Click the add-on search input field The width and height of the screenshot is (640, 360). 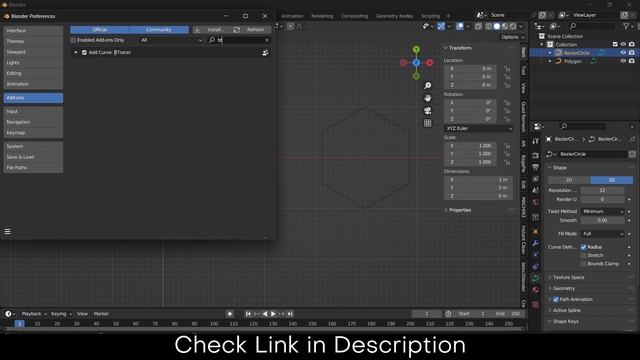click(x=239, y=40)
